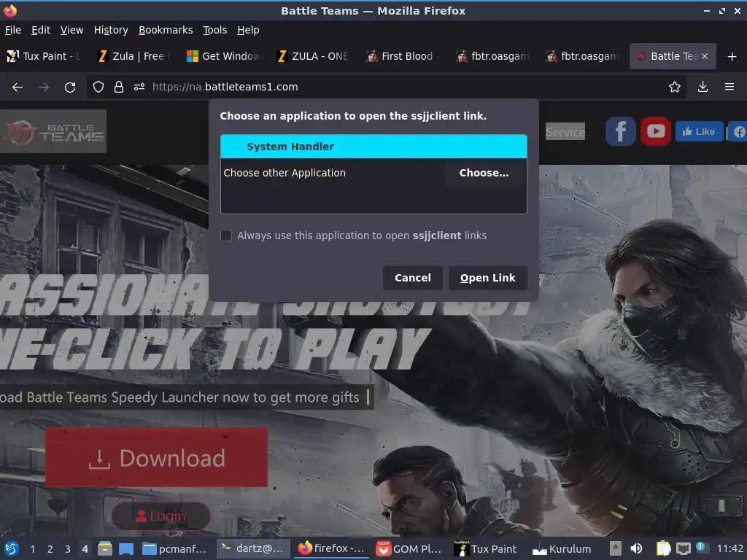
Task: Open site permissions icon in address bar
Action: (x=139, y=87)
